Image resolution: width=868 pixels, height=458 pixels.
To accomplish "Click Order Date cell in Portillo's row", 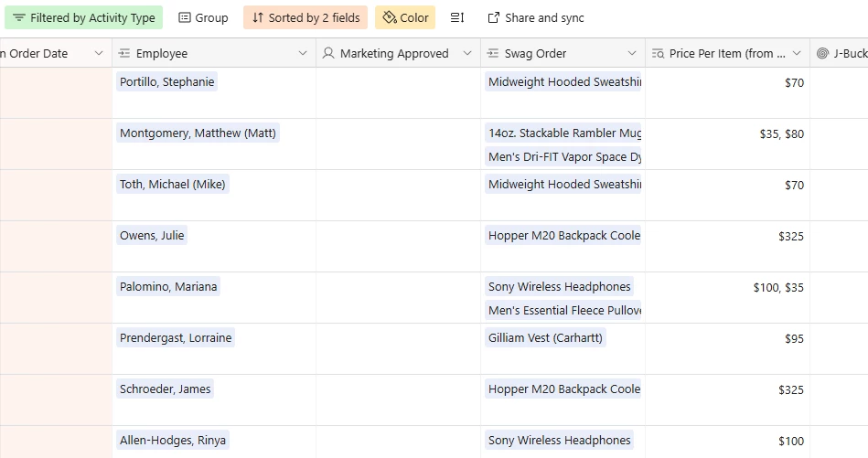I will click(56, 93).
